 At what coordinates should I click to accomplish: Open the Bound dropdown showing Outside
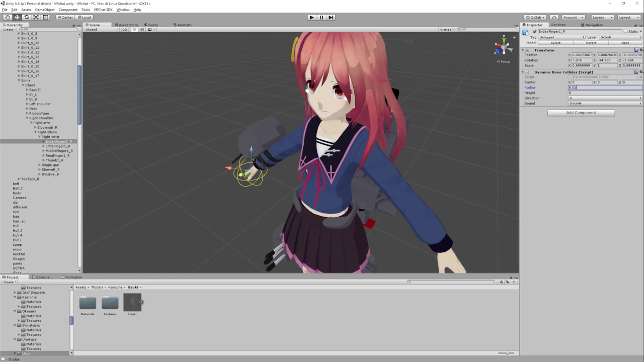[x=605, y=103]
